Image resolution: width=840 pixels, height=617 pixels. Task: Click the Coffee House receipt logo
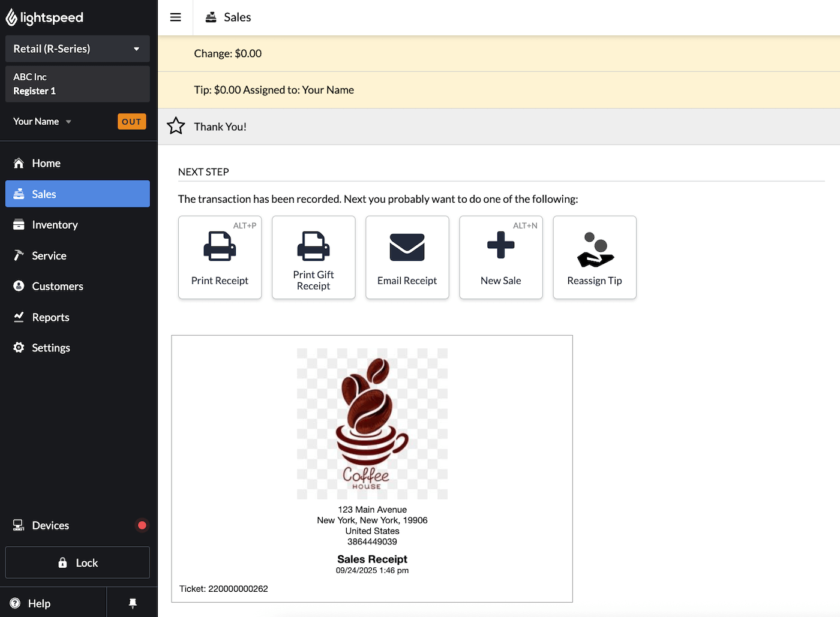372,423
